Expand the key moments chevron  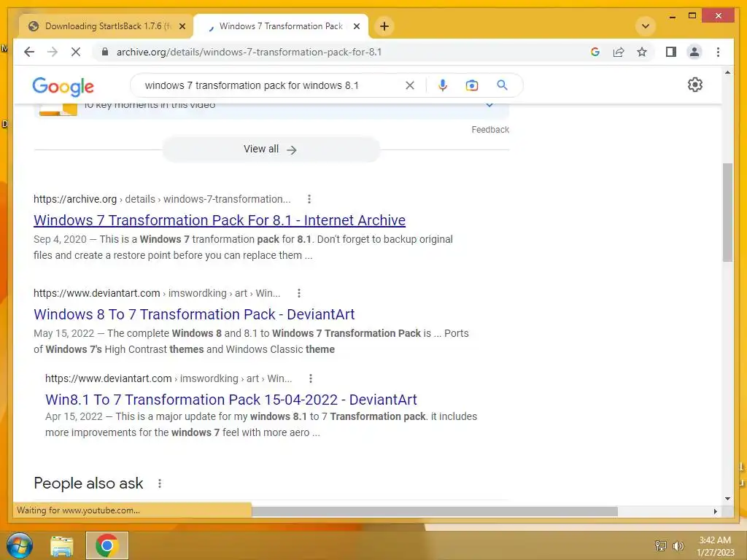pos(489,104)
